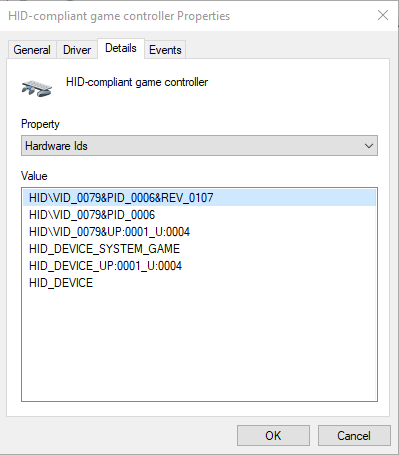Select HID_DEVICE_UP:0001_U:0004 value
399x455 pixels.
(199, 266)
